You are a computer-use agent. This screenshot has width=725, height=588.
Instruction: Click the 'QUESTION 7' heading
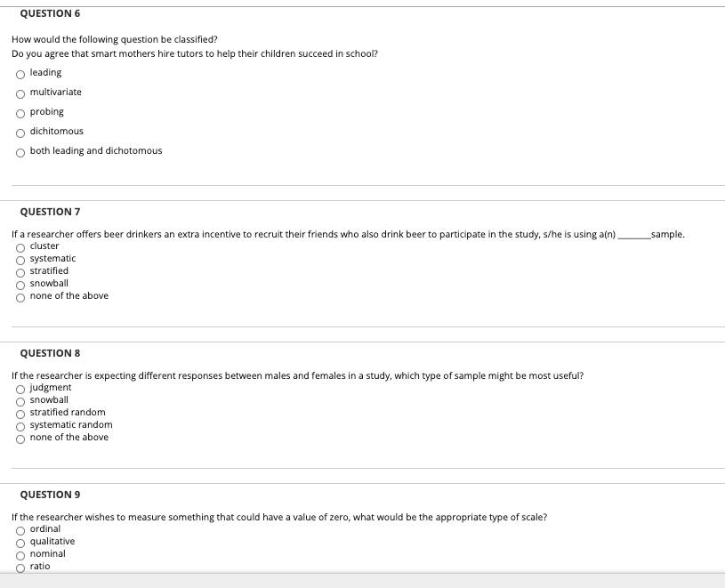point(50,212)
